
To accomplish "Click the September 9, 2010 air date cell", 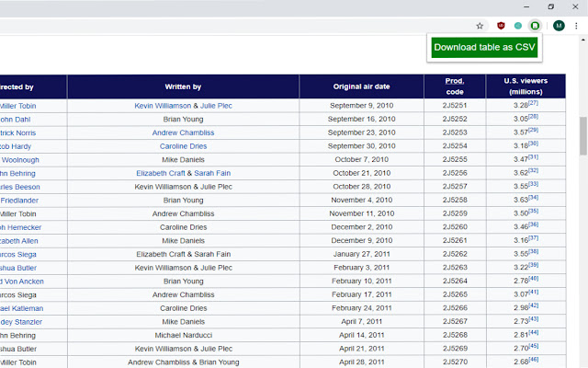I will click(362, 106).
